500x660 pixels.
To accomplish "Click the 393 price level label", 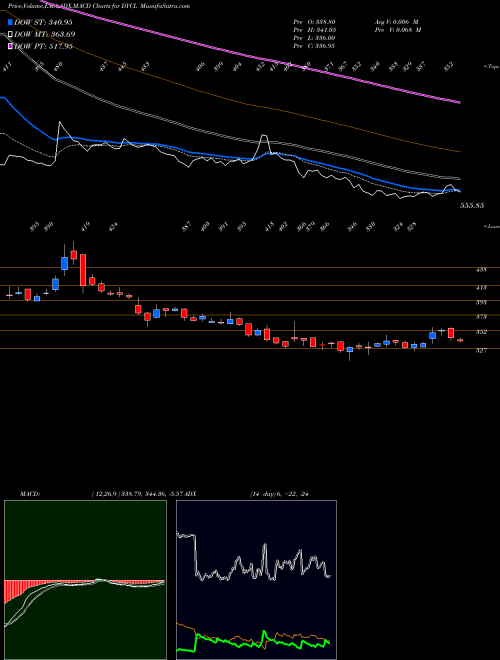I will (x=481, y=302).
